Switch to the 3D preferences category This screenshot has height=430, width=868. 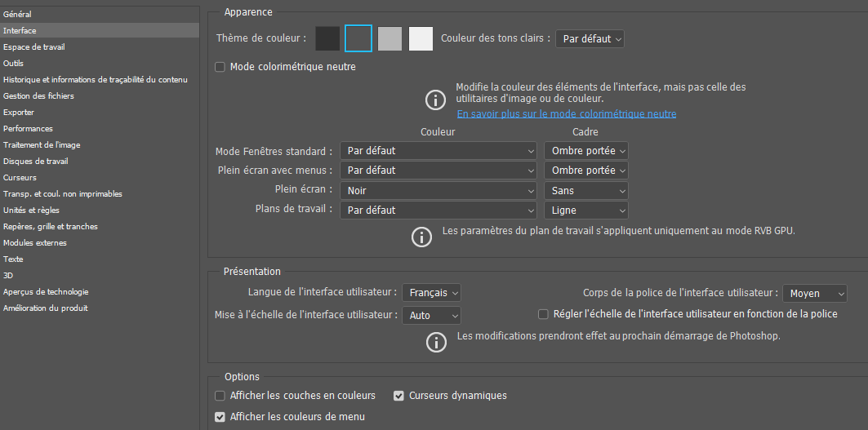100,276
